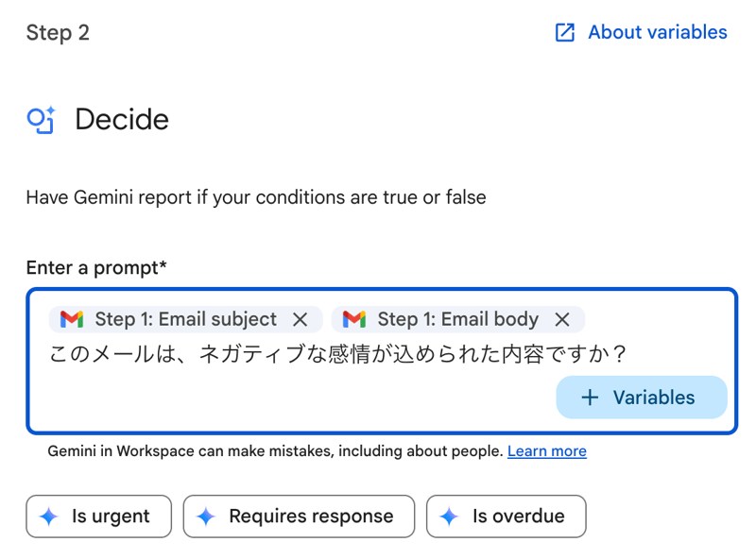
Task: Open the About variables link
Action: click(x=657, y=33)
